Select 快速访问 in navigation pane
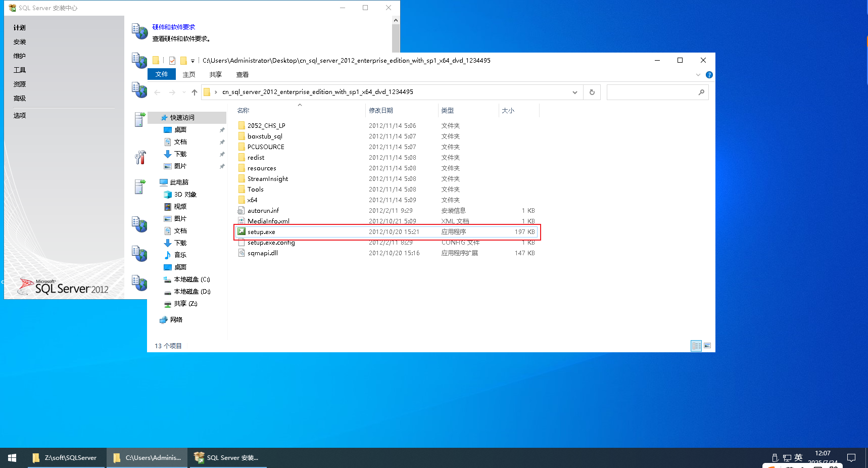This screenshot has height=468, width=868. [x=187, y=118]
